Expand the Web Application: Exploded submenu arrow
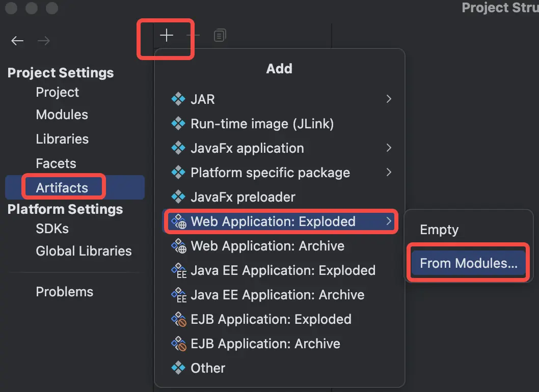The image size is (539, 392). click(x=389, y=221)
